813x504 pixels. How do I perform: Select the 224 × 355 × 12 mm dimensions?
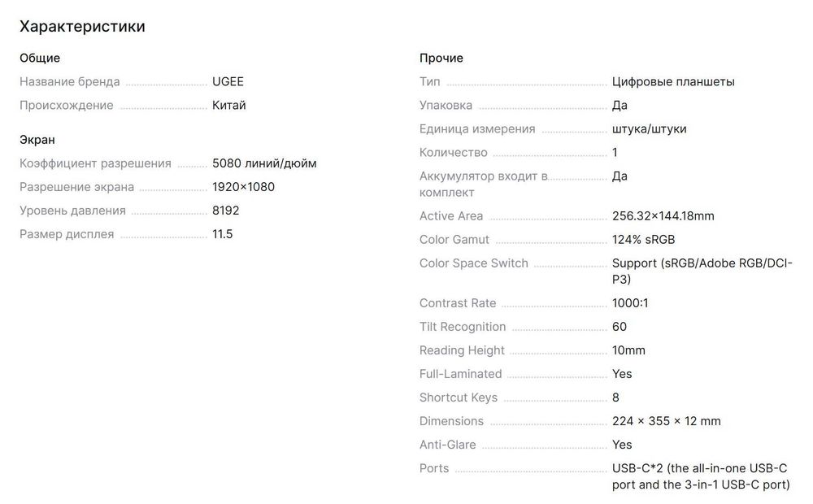(x=666, y=421)
